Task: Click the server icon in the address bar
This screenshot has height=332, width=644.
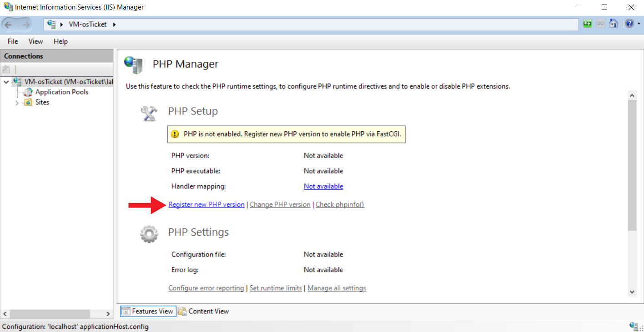Action: [x=51, y=24]
